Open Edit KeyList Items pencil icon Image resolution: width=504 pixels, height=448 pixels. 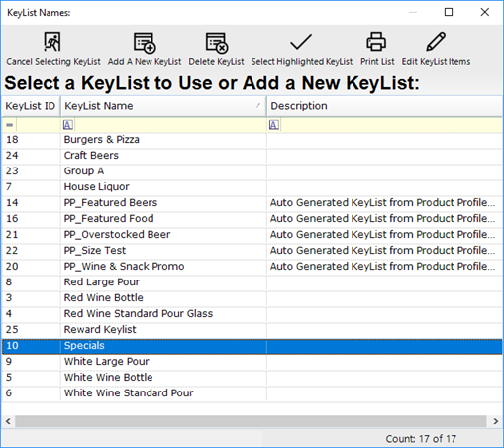tap(436, 42)
